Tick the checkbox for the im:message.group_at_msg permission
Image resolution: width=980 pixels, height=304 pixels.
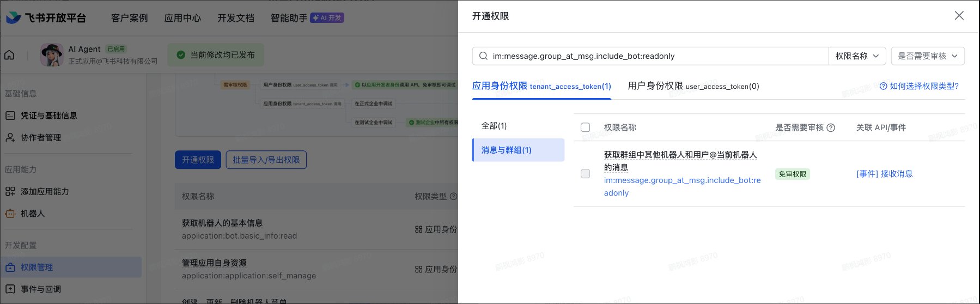click(586, 174)
